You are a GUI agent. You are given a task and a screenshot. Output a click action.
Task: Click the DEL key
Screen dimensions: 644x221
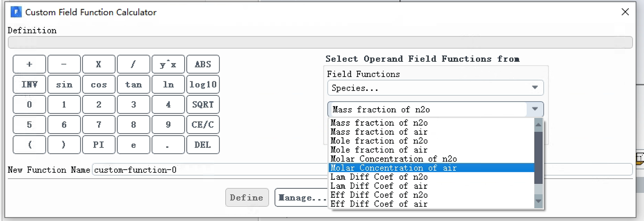203,145
